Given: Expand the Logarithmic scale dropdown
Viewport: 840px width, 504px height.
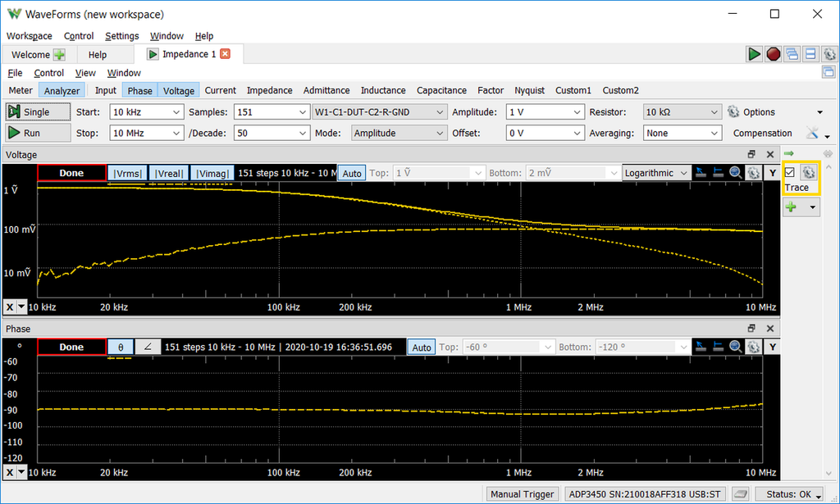Looking at the screenshot, I should point(655,173).
